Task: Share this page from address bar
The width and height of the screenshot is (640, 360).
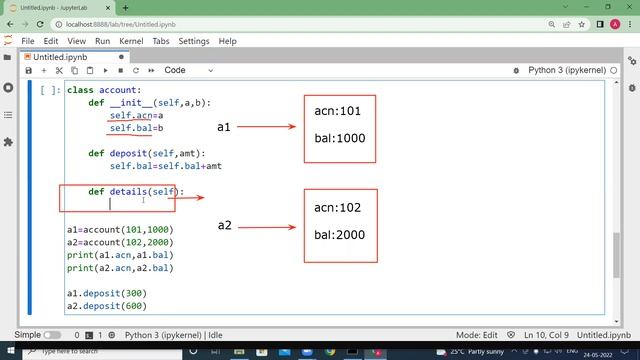Action: point(567,24)
